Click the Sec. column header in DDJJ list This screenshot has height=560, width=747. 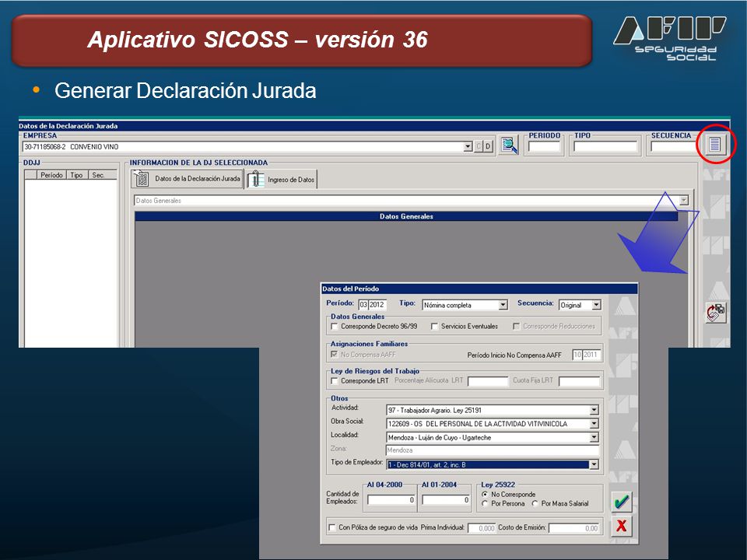tap(103, 175)
